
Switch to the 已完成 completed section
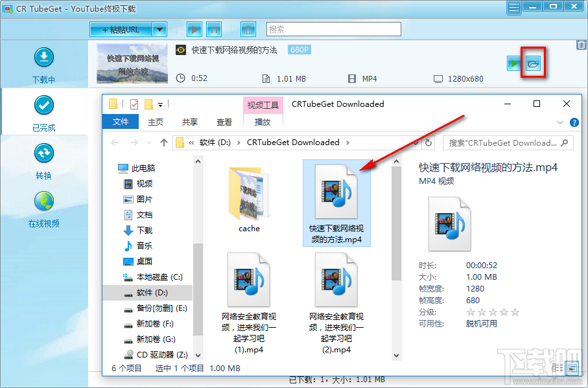click(44, 113)
